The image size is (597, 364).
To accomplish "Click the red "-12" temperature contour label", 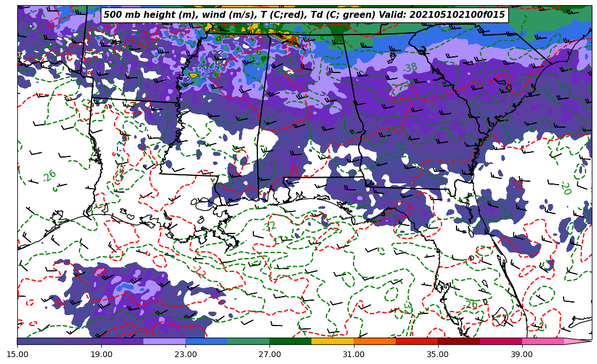I will click(200, 270).
